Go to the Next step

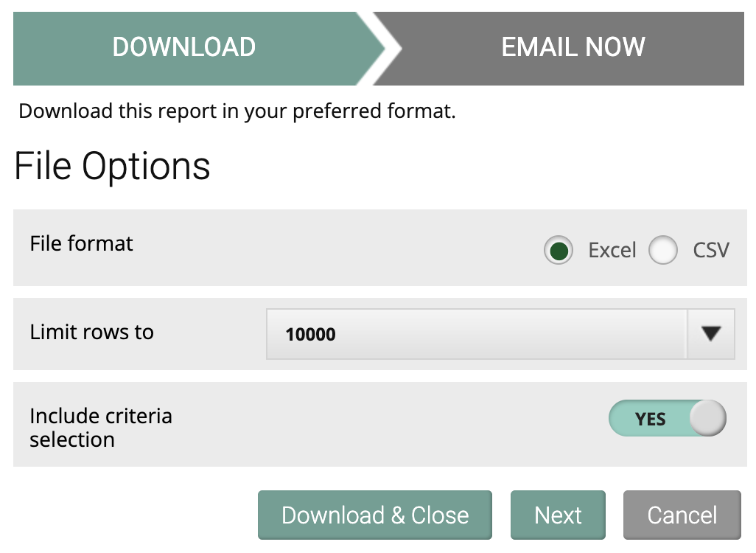tap(558, 515)
